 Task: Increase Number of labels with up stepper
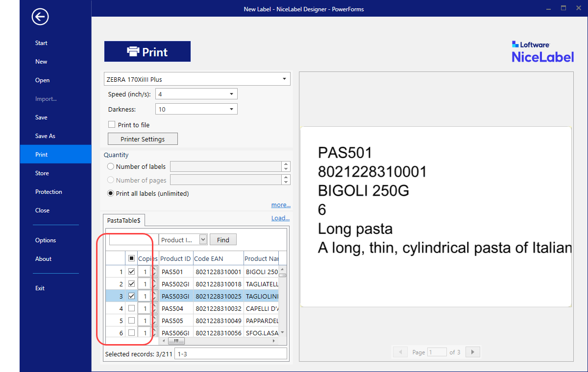tap(286, 164)
